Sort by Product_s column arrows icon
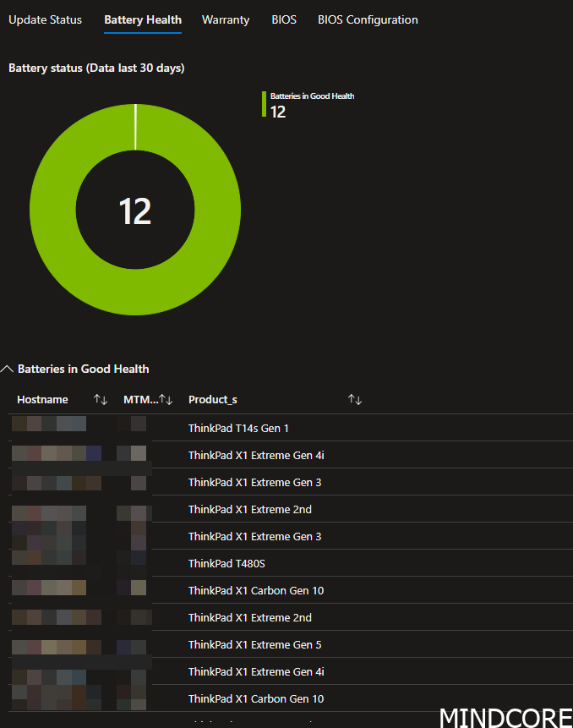The height and width of the screenshot is (728, 573). [x=355, y=399]
